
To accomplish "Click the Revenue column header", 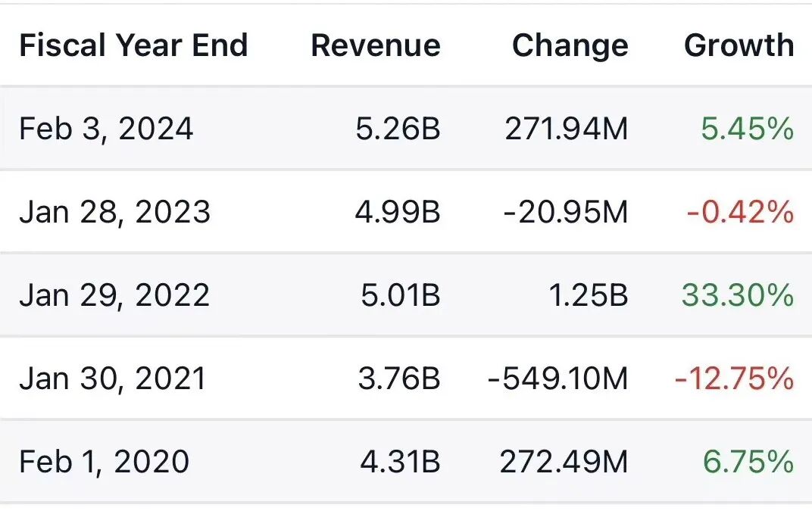I will 375,45.
